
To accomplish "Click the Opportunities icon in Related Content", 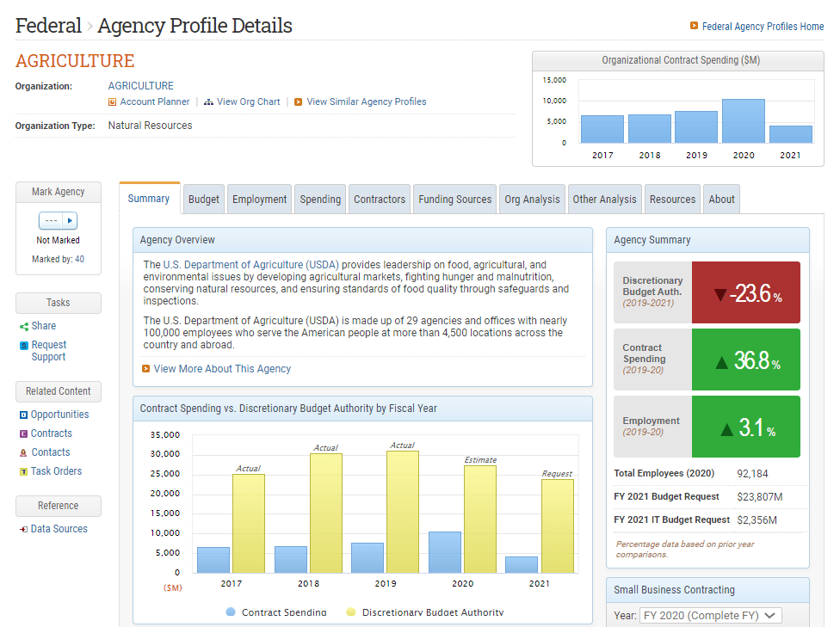I will point(23,415).
